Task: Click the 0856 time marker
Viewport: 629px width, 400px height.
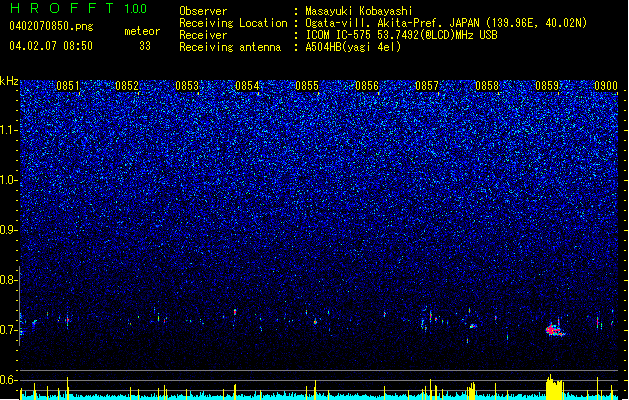Action: [367, 85]
